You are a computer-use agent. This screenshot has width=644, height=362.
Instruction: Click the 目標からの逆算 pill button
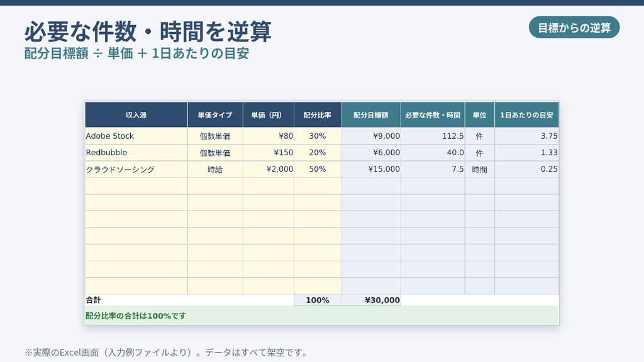click(574, 28)
